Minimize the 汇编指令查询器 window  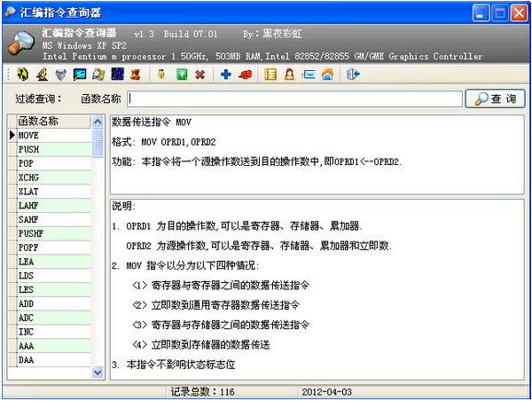pyautogui.click(x=481, y=13)
